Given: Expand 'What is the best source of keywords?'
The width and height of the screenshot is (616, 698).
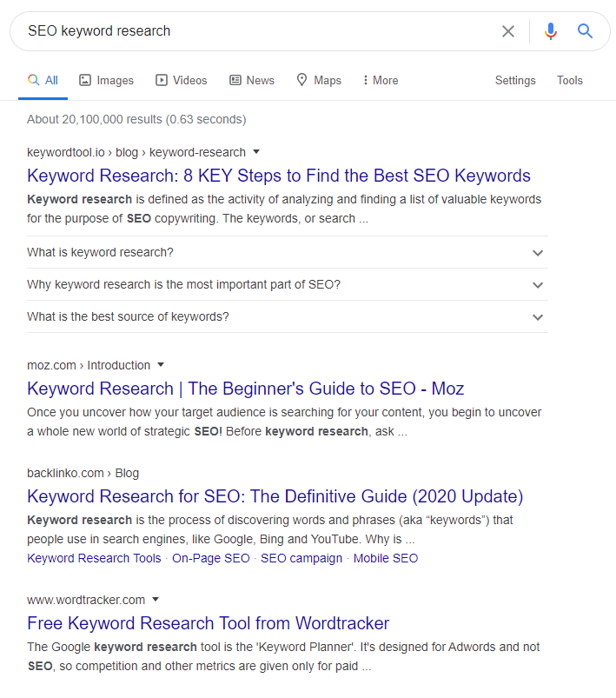Looking at the screenshot, I should click(288, 316).
